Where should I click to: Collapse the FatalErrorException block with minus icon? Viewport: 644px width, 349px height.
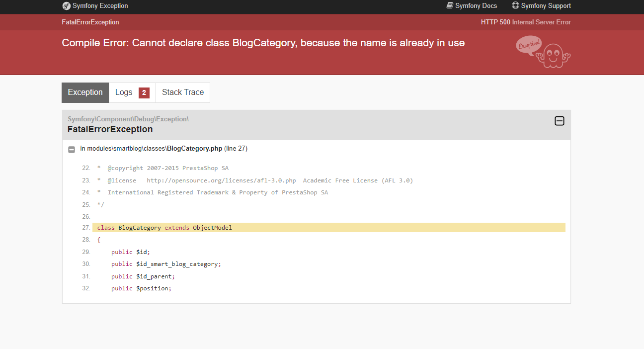[x=560, y=121]
